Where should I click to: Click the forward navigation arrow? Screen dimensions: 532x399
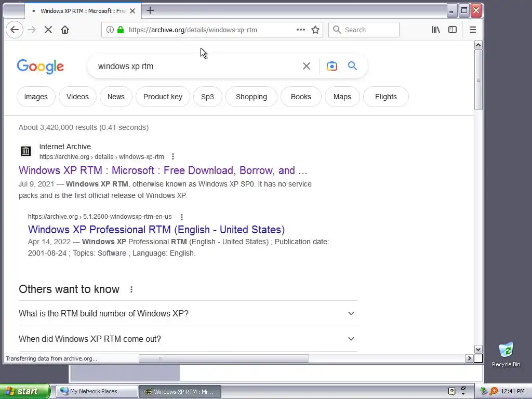pyautogui.click(x=32, y=30)
